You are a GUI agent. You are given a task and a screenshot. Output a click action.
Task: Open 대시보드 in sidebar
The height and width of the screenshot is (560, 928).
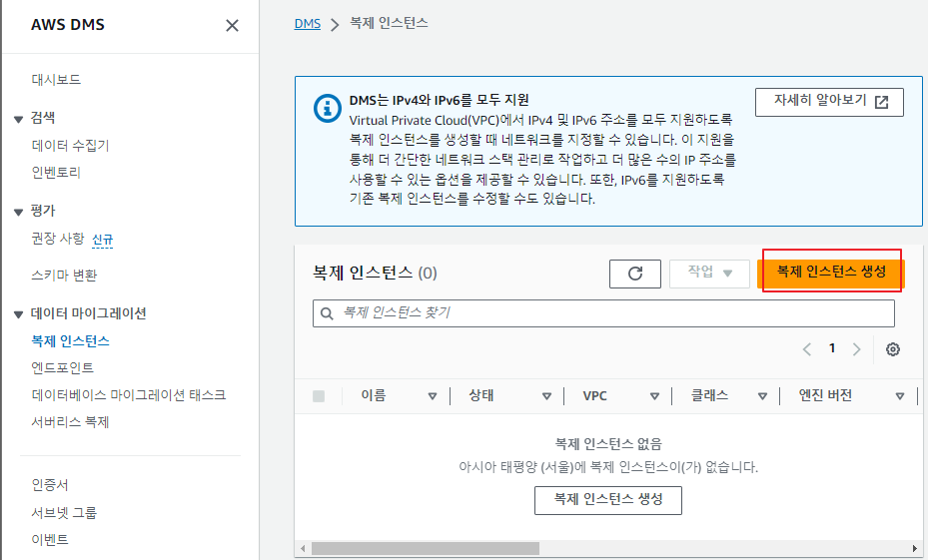tap(56, 79)
